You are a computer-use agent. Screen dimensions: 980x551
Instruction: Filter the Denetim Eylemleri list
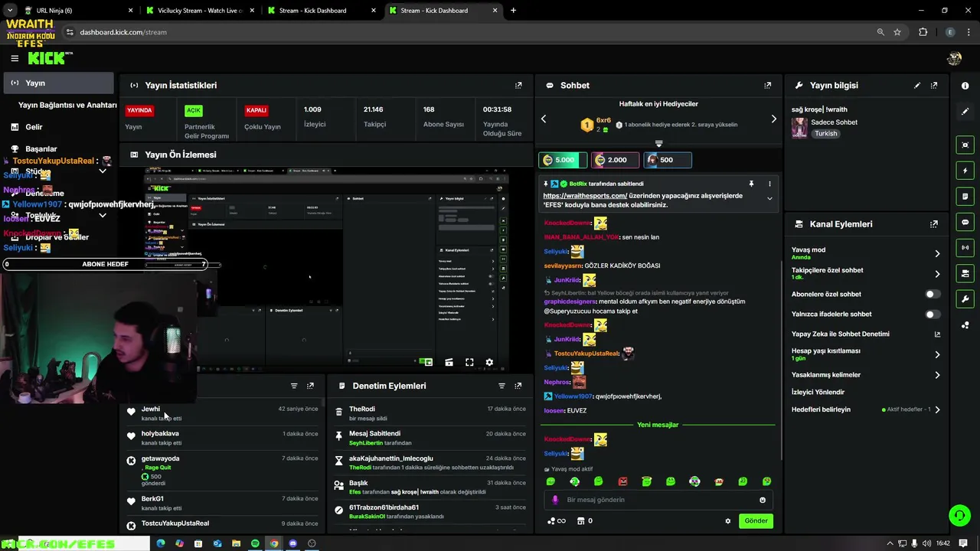tap(502, 386)
